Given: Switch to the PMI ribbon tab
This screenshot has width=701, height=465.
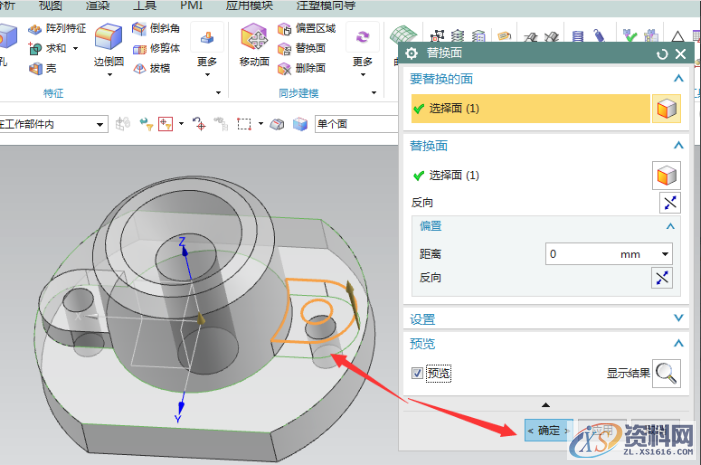Looking at the screenshot, I should coord(190,5).
